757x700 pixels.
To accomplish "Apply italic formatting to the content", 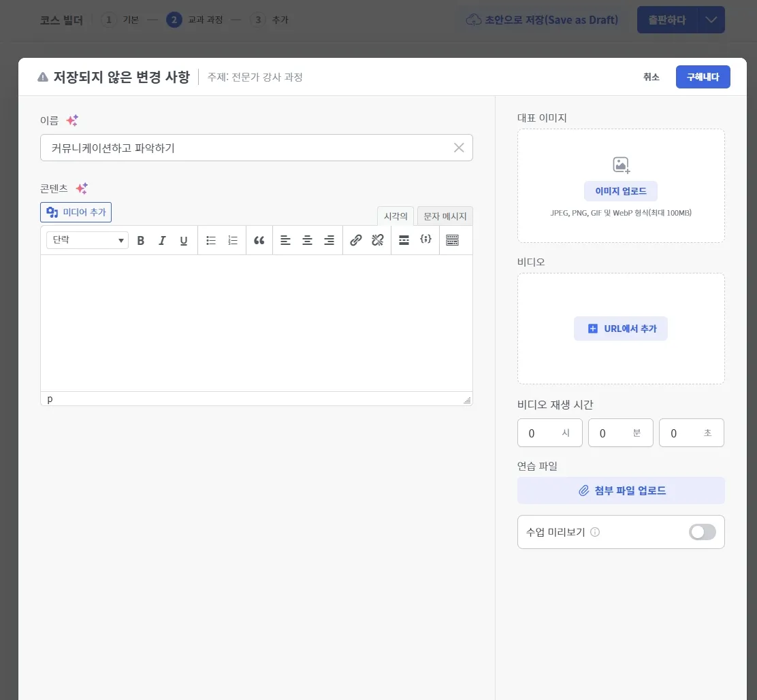I will [162, 240].
